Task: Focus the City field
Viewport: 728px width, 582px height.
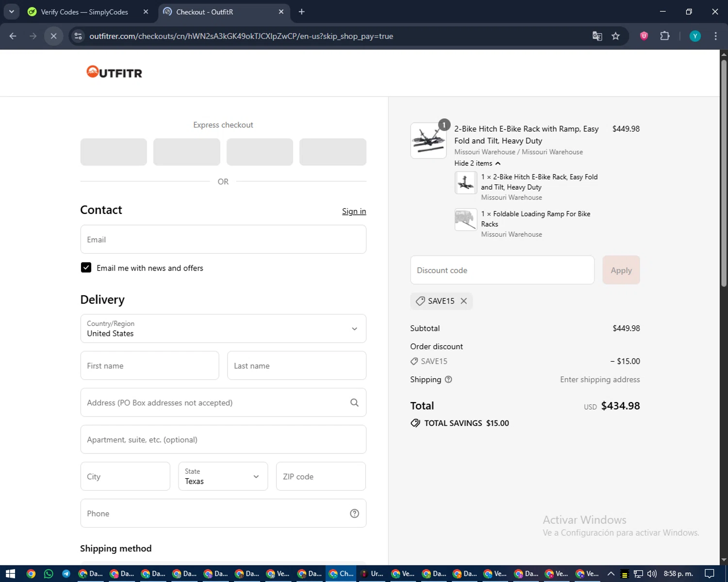Action: pyautogui.click(x=125, y=476)
